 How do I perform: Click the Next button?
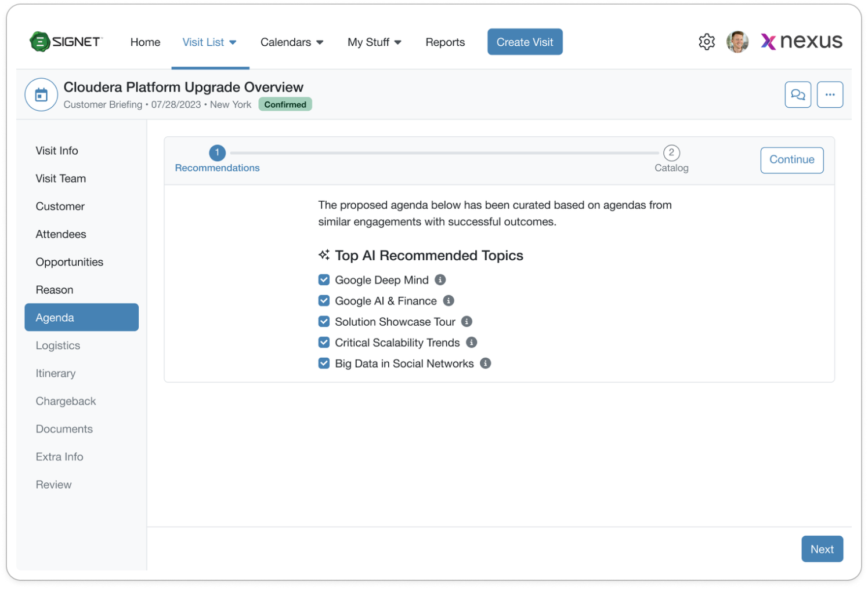click(x=822, y=548)
